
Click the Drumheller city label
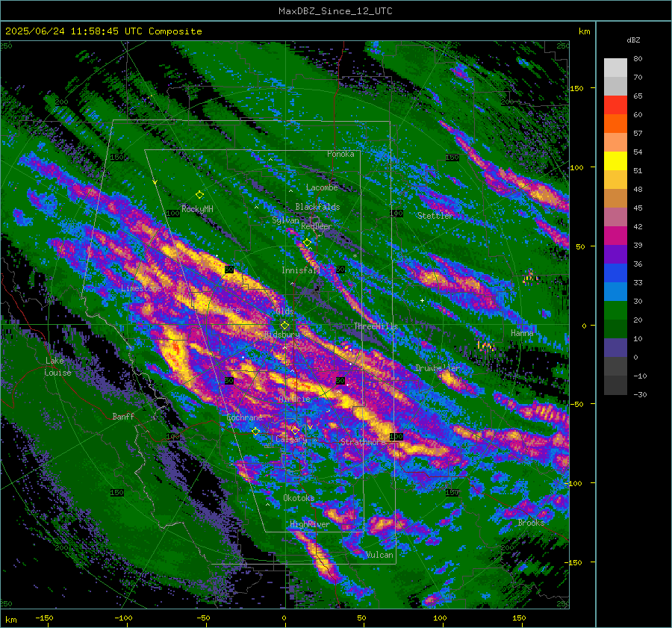pos(438,368)
